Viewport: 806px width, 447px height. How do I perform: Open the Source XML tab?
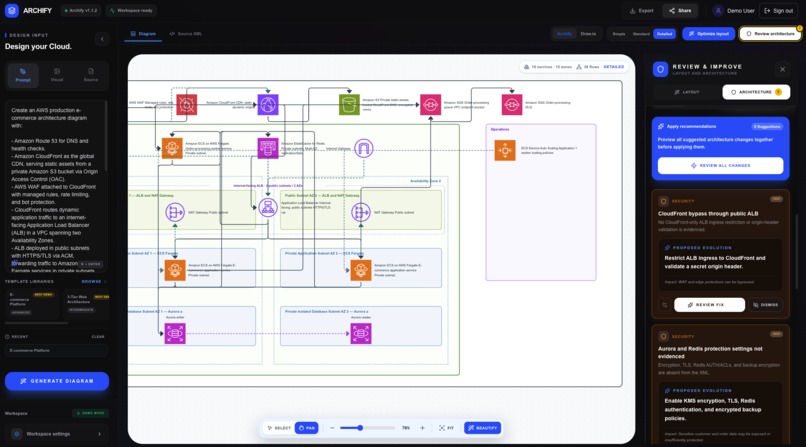coord(186,34)
